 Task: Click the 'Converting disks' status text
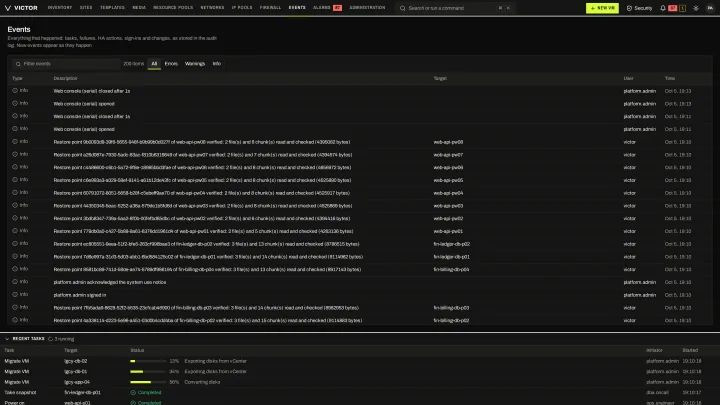tap(202, 382)
